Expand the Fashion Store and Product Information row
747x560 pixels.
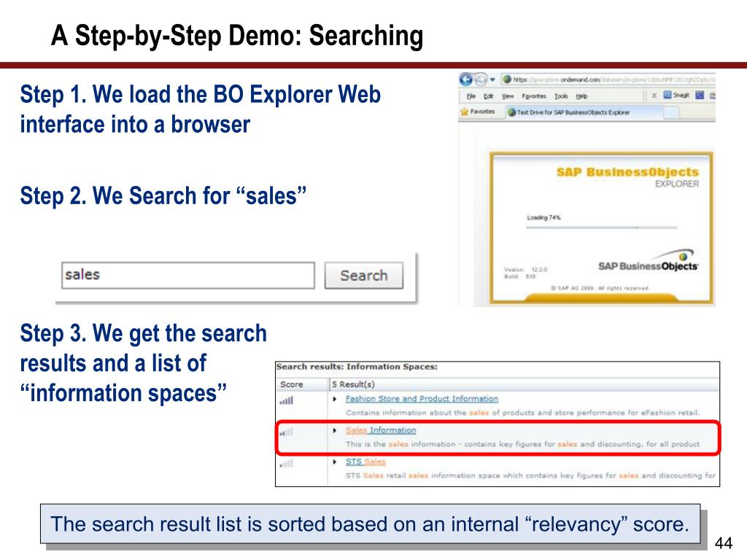(334, 399)
